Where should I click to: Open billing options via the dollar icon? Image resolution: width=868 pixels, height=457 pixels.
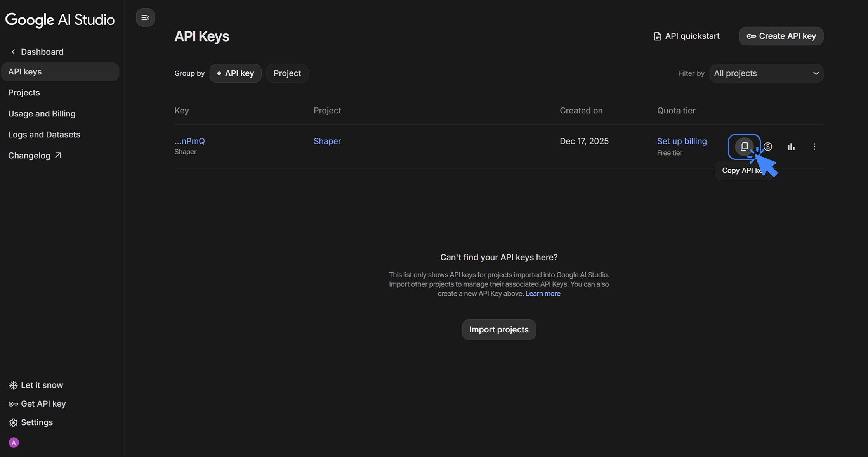click(767, 147)
